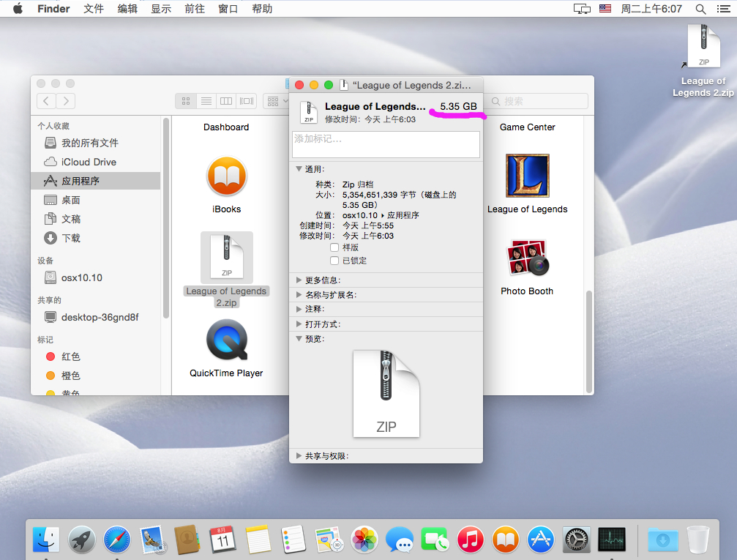The width and height of the screenshot is (737, 560).
Task: Open Mail app in the Dock
Action: tap(152, 540)
